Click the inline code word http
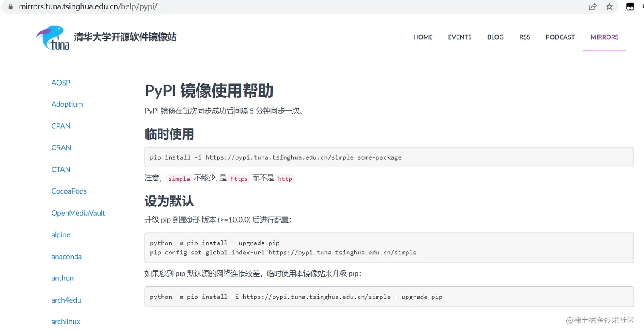The height and width of the screenshot is (334, 644). pos(285,179)
